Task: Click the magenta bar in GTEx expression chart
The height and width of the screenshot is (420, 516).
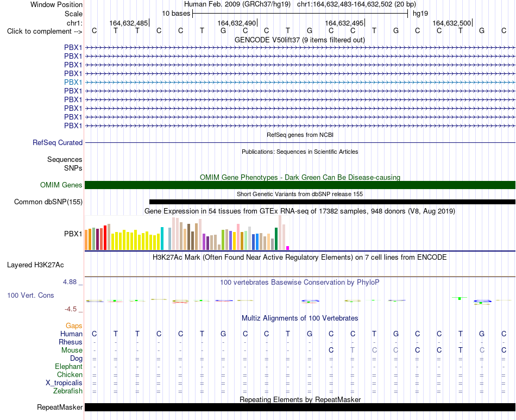Action: tap(288, 248)
